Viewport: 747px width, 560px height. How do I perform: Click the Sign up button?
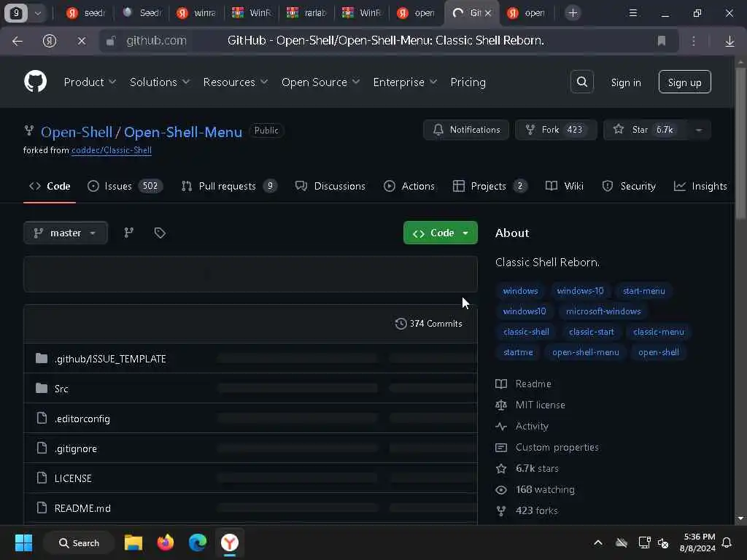(x=684, y=82)
